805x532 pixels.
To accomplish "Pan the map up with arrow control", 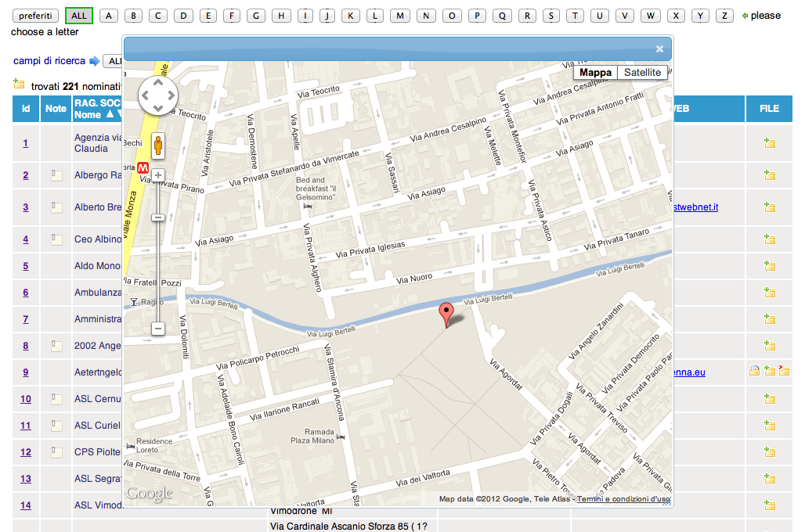I will (158, 83).
